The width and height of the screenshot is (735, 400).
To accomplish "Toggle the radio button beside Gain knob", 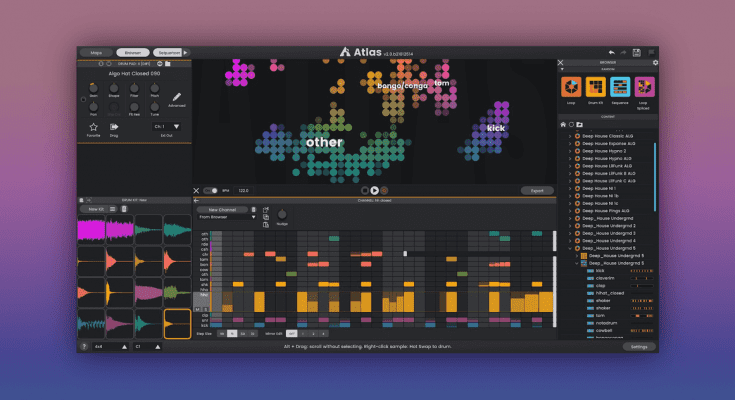I will point(83,98).
